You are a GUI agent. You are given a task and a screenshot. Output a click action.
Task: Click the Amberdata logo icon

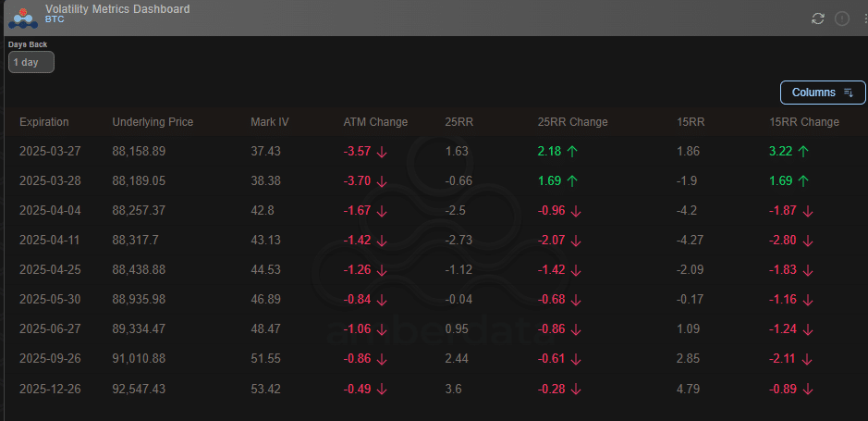23,16
